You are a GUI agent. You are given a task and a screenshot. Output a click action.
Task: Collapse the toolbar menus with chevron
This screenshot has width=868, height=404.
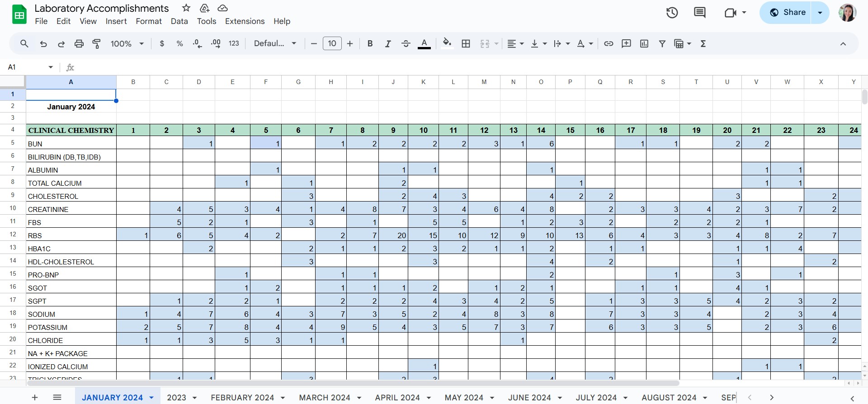point(843,44)
